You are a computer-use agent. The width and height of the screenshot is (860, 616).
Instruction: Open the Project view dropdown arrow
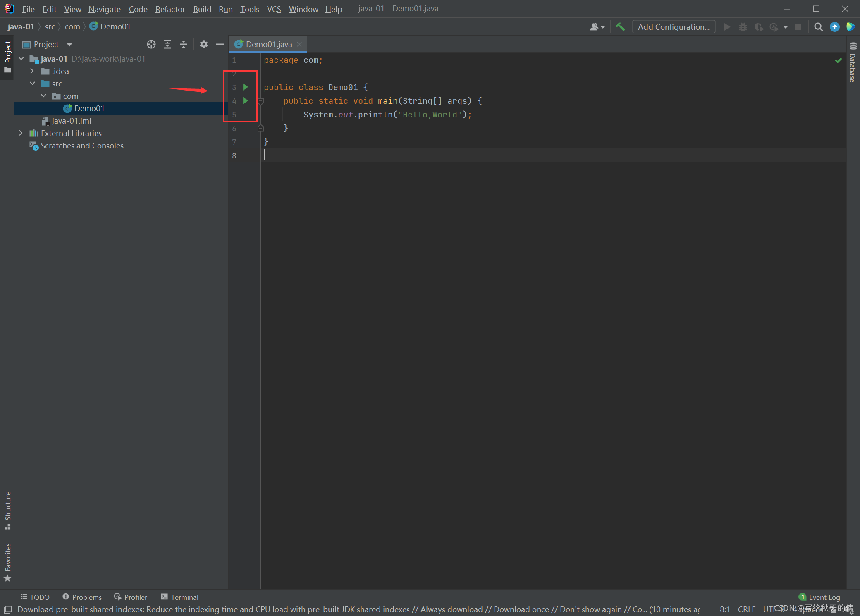click(x=69, y=45)
